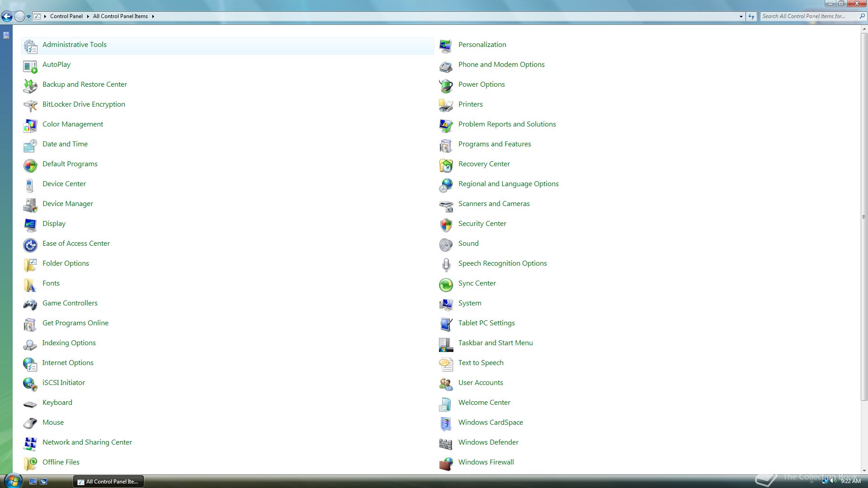Select the All Control Panel Items taskbar button

pos(108,482)
